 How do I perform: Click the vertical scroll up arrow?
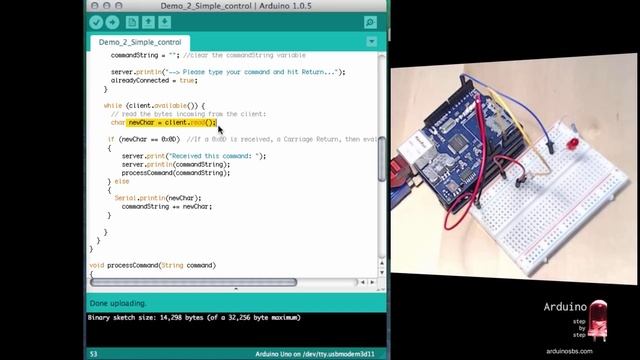pyautogui.click(x=382, y=263)
